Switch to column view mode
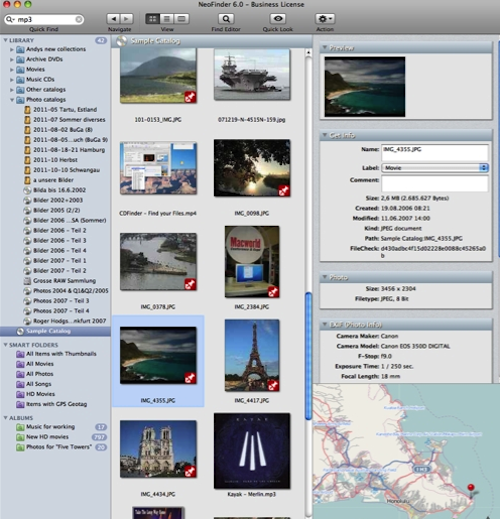The image size is (500, 519). (182, 19)
